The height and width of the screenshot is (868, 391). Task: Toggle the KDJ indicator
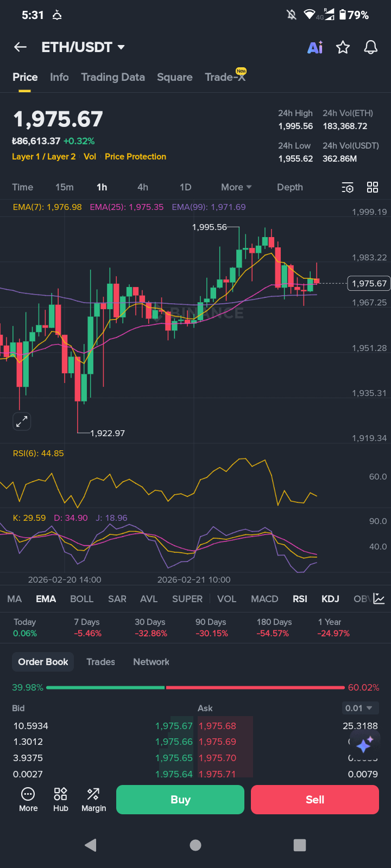[x=331, y=599]
